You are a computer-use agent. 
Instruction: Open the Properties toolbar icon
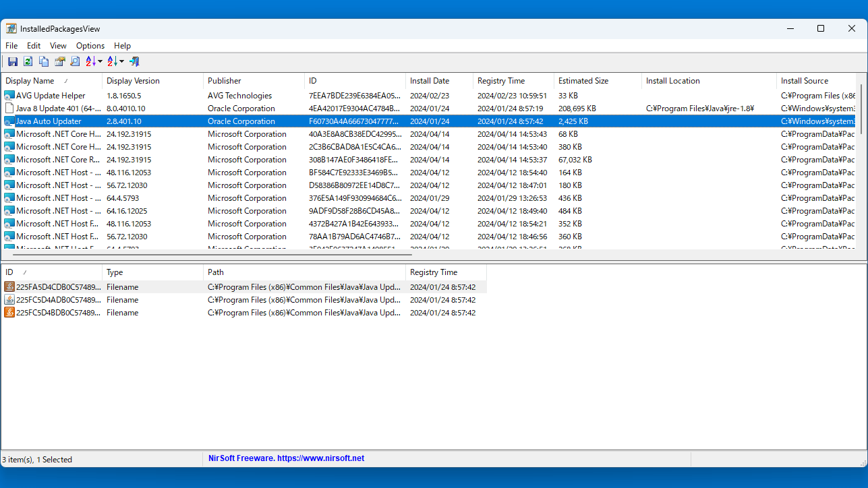(x=59, y=61)
